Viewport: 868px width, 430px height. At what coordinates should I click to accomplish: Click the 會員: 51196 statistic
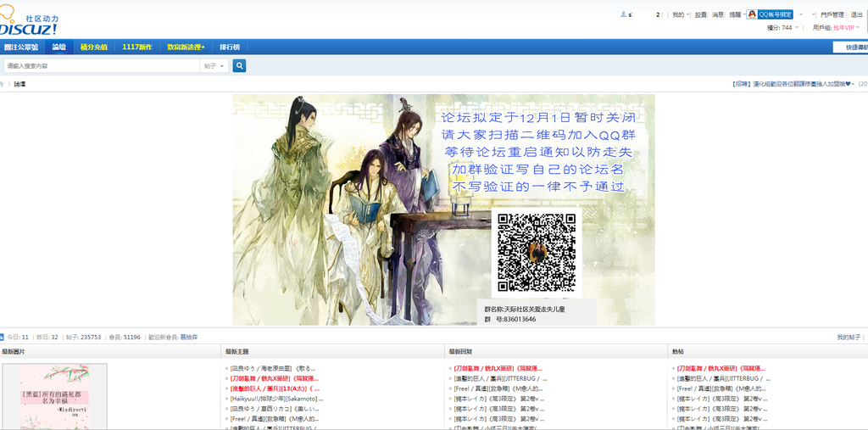[125, 337]
